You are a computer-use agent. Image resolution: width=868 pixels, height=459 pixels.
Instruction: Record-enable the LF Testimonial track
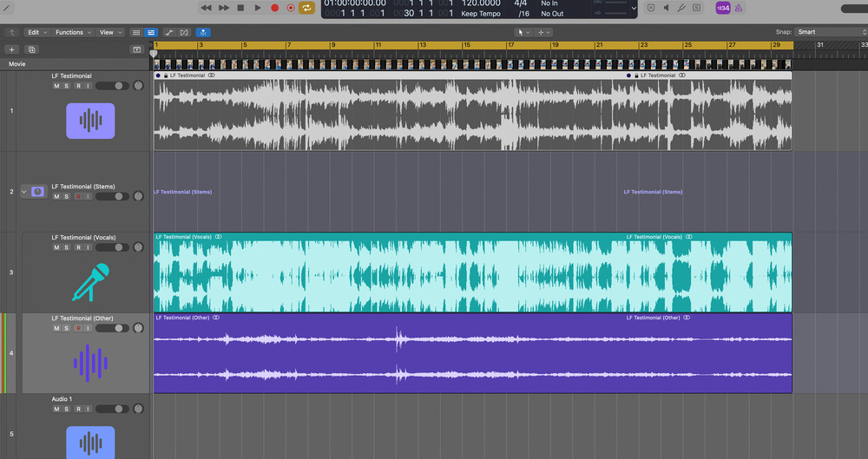78,86
